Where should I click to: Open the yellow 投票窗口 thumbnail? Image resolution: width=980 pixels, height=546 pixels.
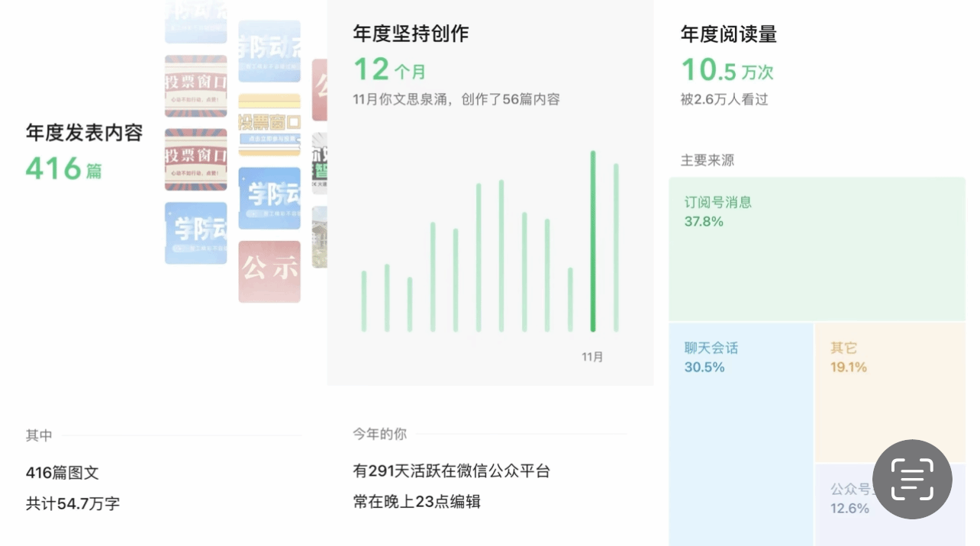pos(269,124)
